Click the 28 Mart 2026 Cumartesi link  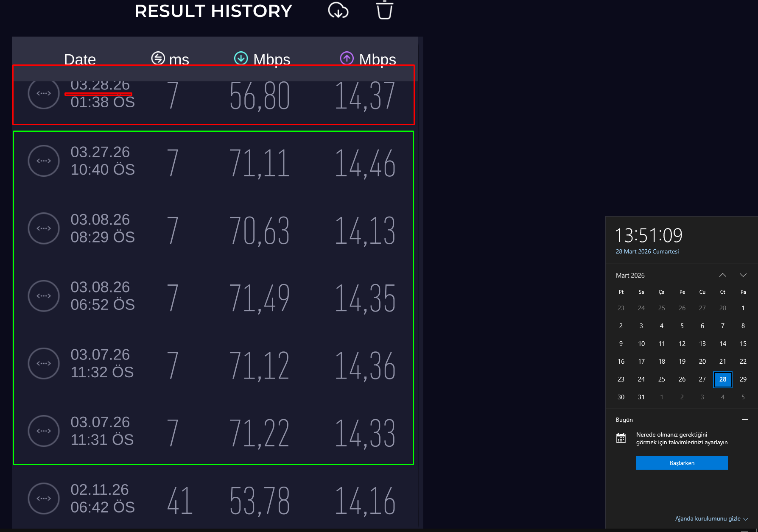tap(647, 251)
